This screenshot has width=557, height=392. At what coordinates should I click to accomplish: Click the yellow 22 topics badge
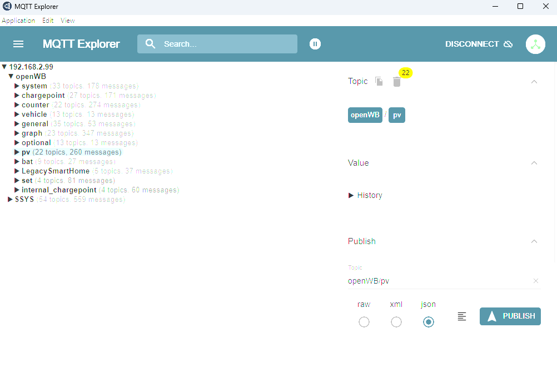click(x=406, y=73)
